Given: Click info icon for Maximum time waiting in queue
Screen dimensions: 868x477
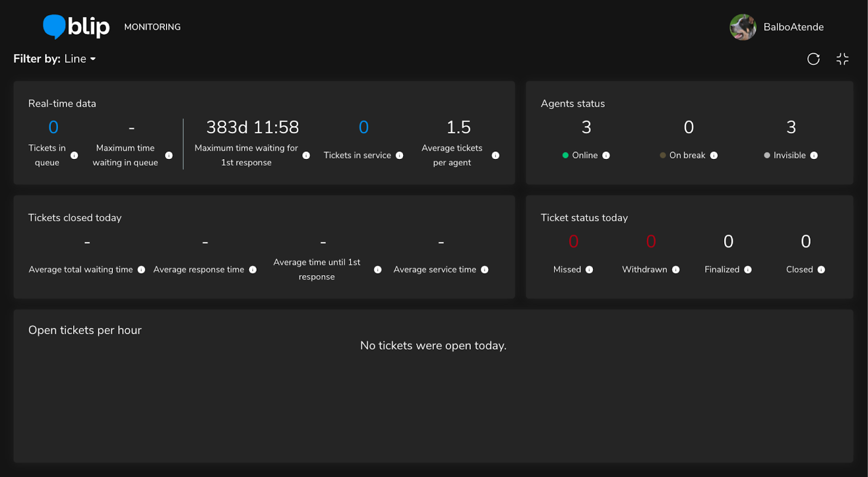Looking at the screenshot, I should [169, 155].
